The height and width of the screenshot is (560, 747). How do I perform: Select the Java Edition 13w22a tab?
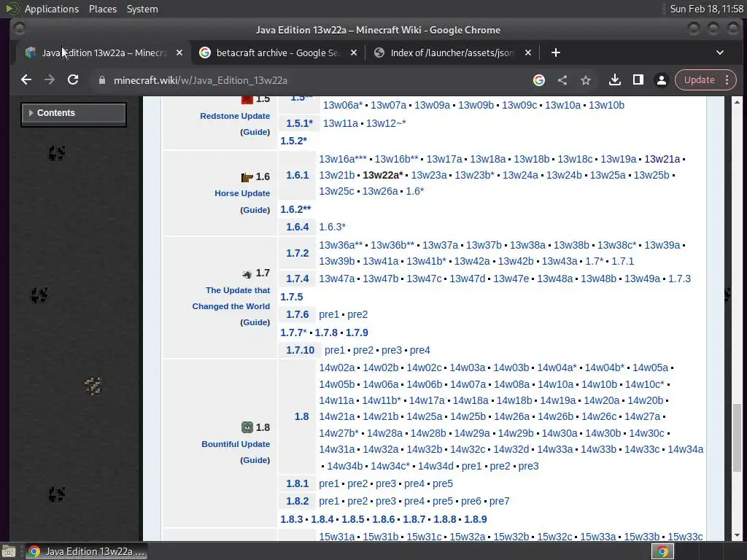(104, 52)
